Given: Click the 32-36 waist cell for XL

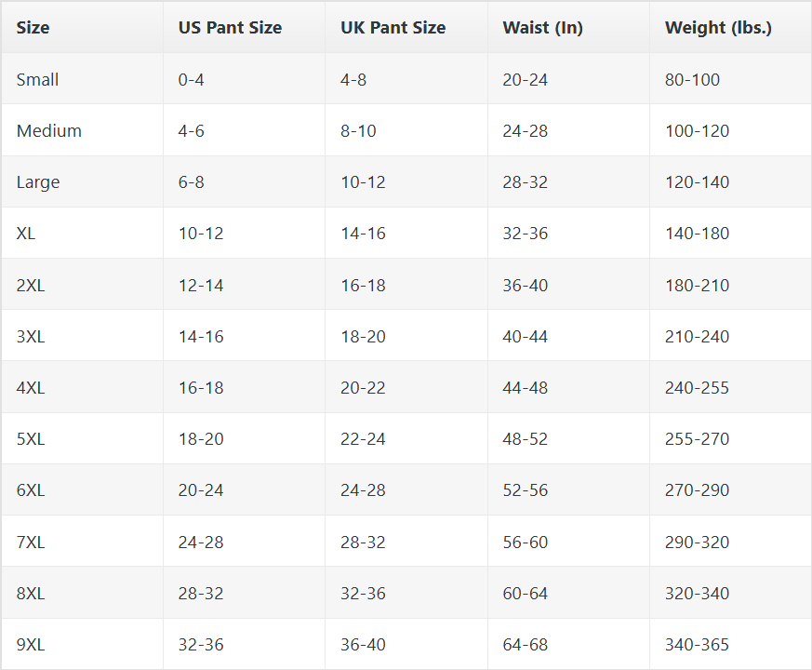Looking at the screenshot, I should (x=526, y=234).
